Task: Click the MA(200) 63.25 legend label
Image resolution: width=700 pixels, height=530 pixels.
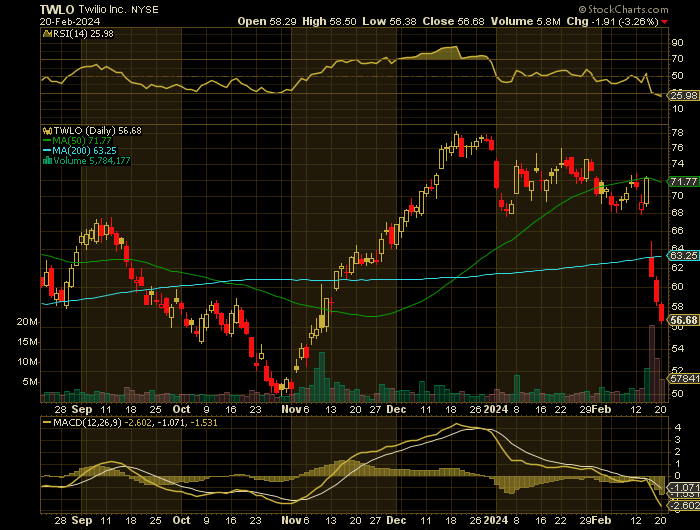Action: click(84, 150)
